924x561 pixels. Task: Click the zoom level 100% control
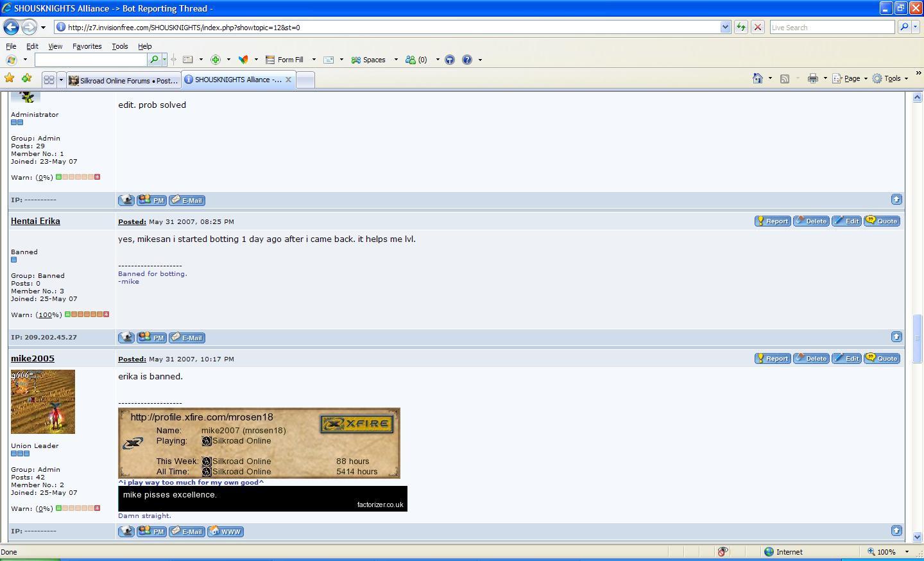coord(885,552)
